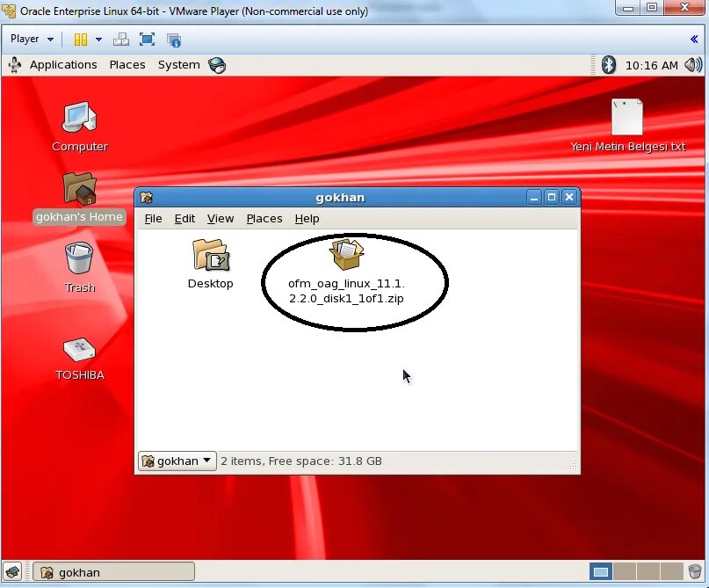This screenshot has height=588, width=709.
Task: Open the gokhan location dropdown in status bar
Action: tap(177, 461)
